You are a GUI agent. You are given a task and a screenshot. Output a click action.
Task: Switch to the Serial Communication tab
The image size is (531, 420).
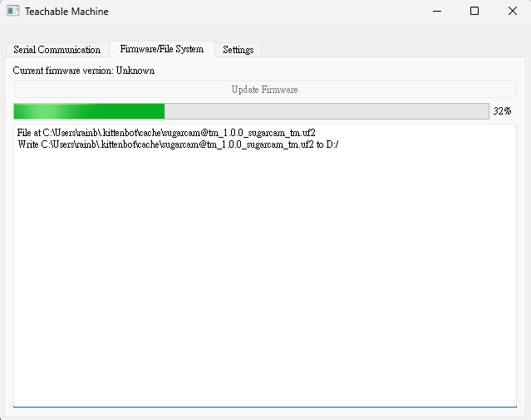(57, 50)
